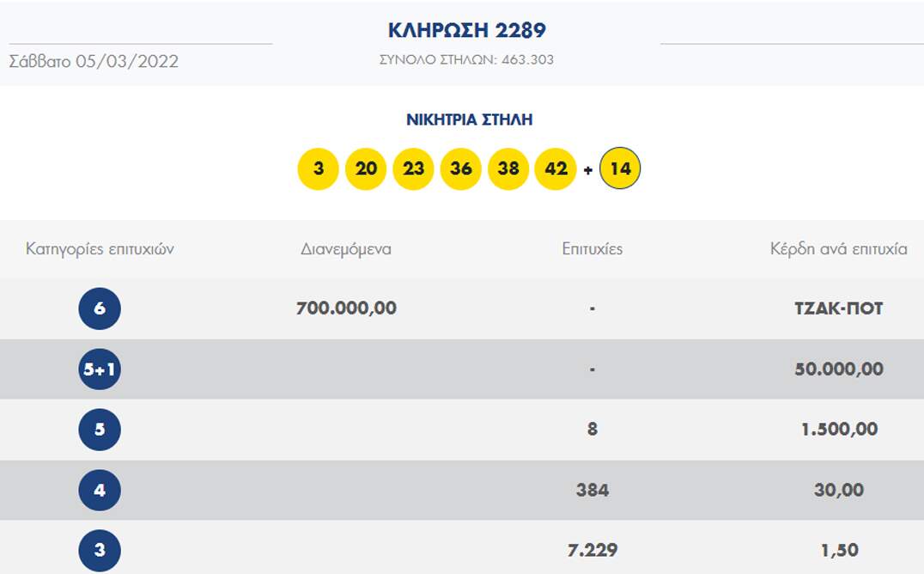Select the blue category 5 circle
The width and height of the screenshot is (924, 574).
tap(100, 430)
